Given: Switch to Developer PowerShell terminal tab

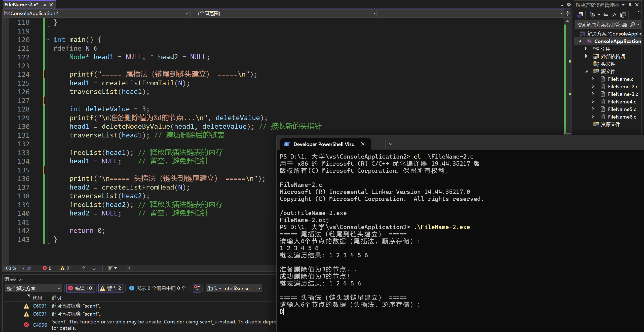Looking at the screenshot, I should click(324, 144).
